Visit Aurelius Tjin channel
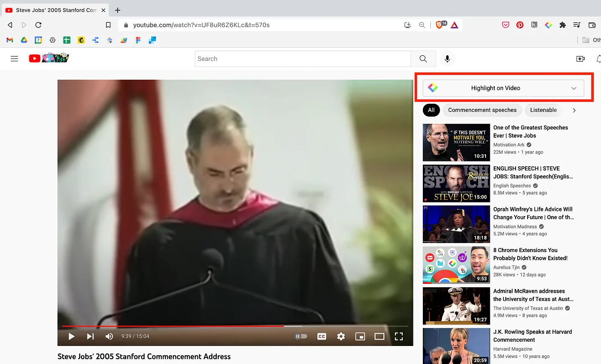Viewport: 601px width, 364px height. pos(506,268)
